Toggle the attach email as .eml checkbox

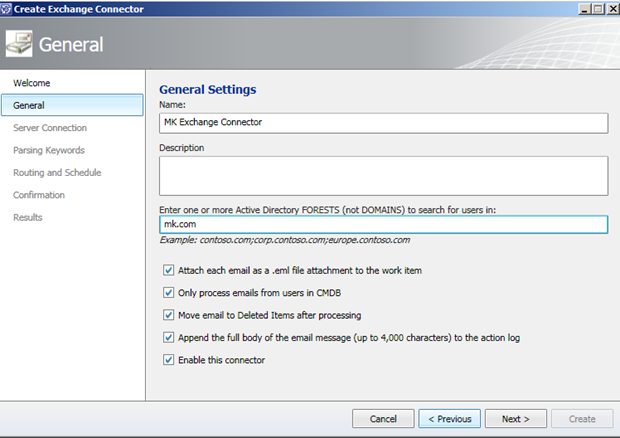pyautogui.click(x=168, y=270)
